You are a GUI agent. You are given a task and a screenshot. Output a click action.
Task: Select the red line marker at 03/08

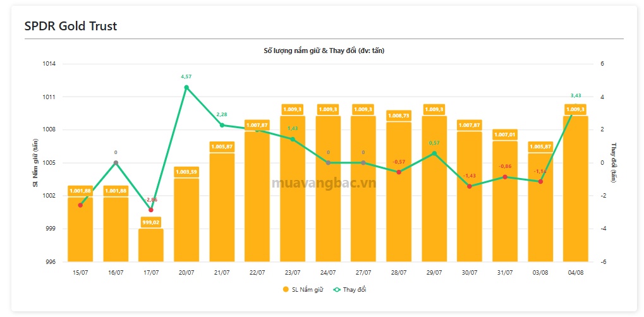[540, 181]
